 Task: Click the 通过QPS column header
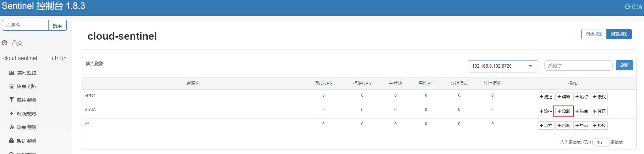point(323,84)
